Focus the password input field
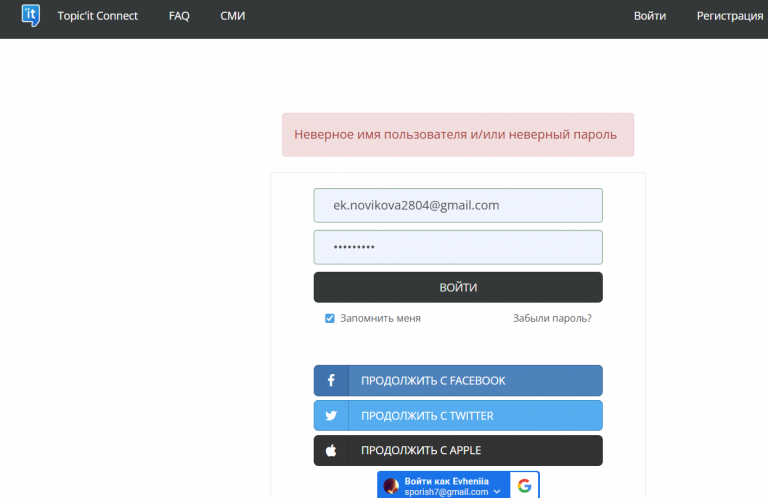Screen dimensions: 768x498 coord(458,247)
